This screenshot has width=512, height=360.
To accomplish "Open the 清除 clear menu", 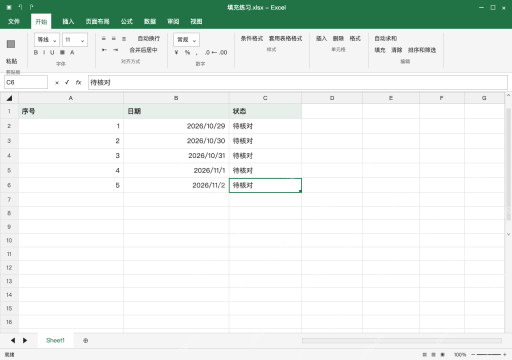I will coord(397,50).
